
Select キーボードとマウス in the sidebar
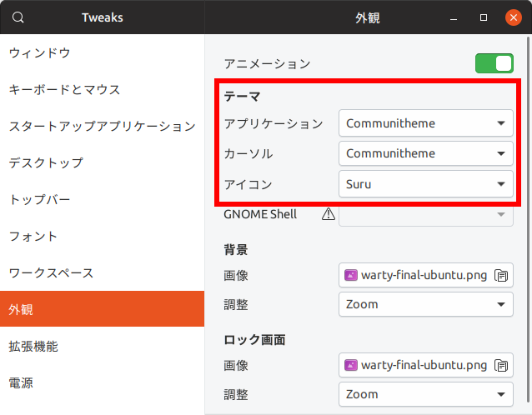click(x=102, y=89)
